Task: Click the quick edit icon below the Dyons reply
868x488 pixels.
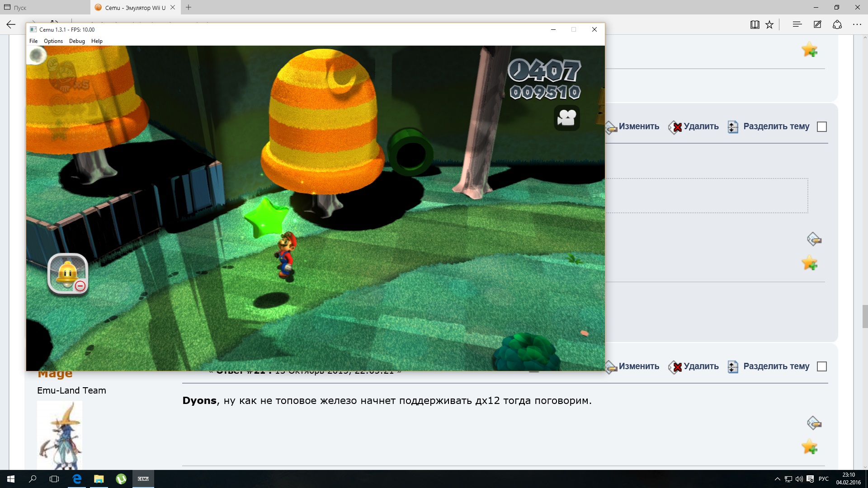Action: point(814,423)
